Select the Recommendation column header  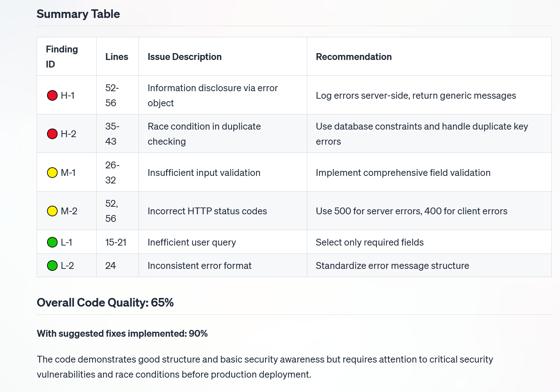point(354,57)
